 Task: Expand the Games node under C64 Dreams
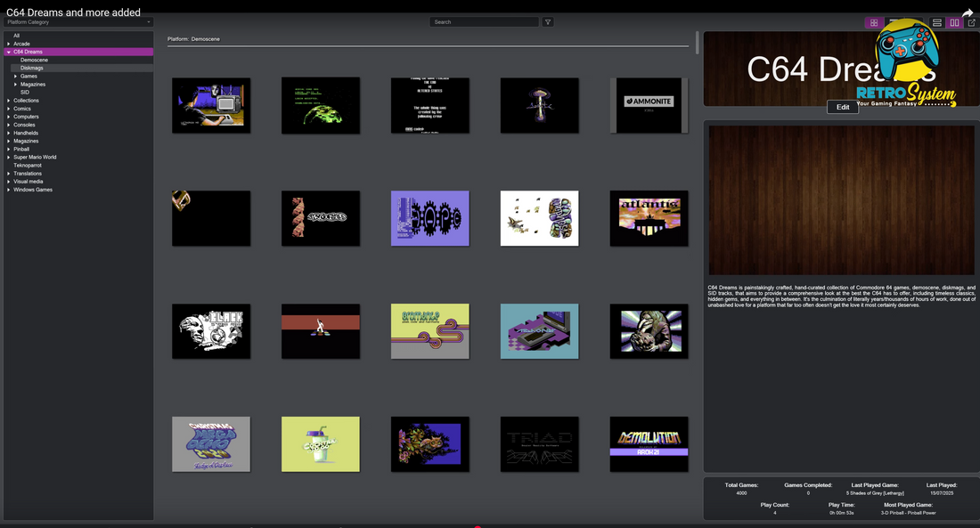coord(16,77)
